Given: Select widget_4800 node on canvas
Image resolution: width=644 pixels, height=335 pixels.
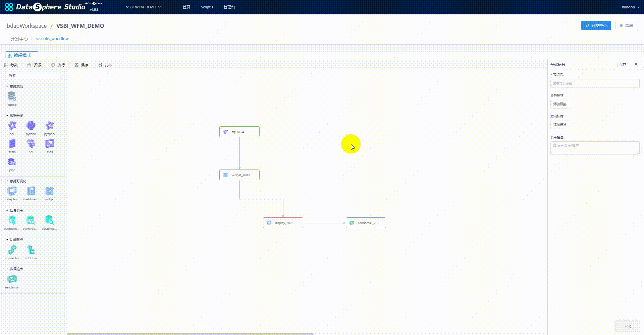Looking at the screenshot, I should 239,175.
